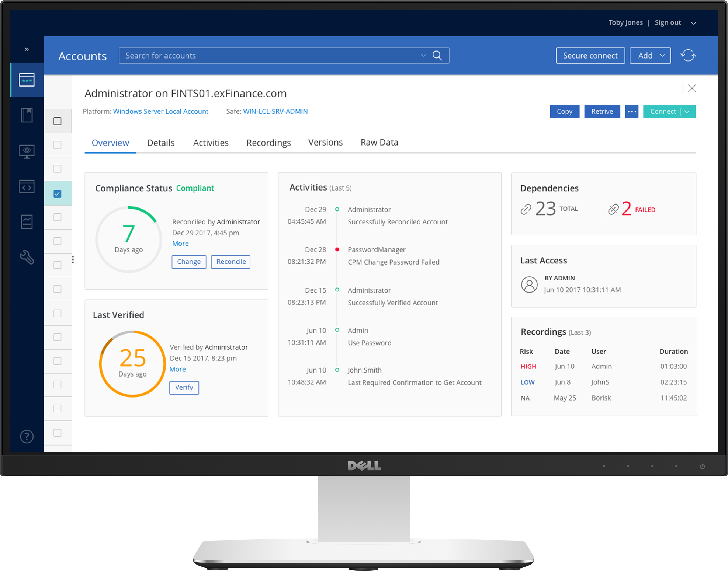Open the Add dropdown button
Viewport: 728px width, 587px height.
click(650, 56)
